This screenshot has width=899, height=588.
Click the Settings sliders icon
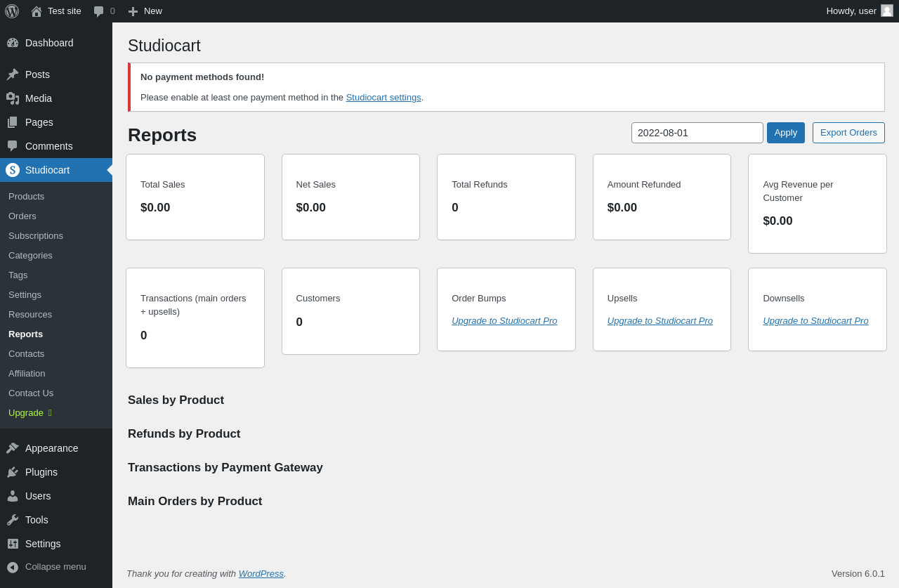(13, 544)
